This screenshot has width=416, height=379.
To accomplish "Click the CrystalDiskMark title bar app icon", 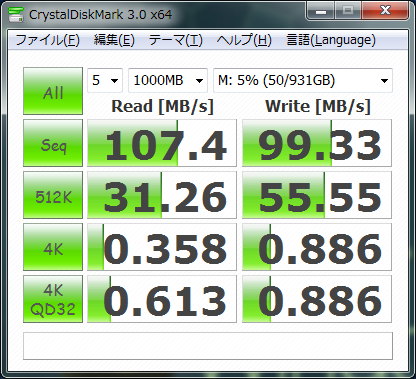I will coord(16,14).
